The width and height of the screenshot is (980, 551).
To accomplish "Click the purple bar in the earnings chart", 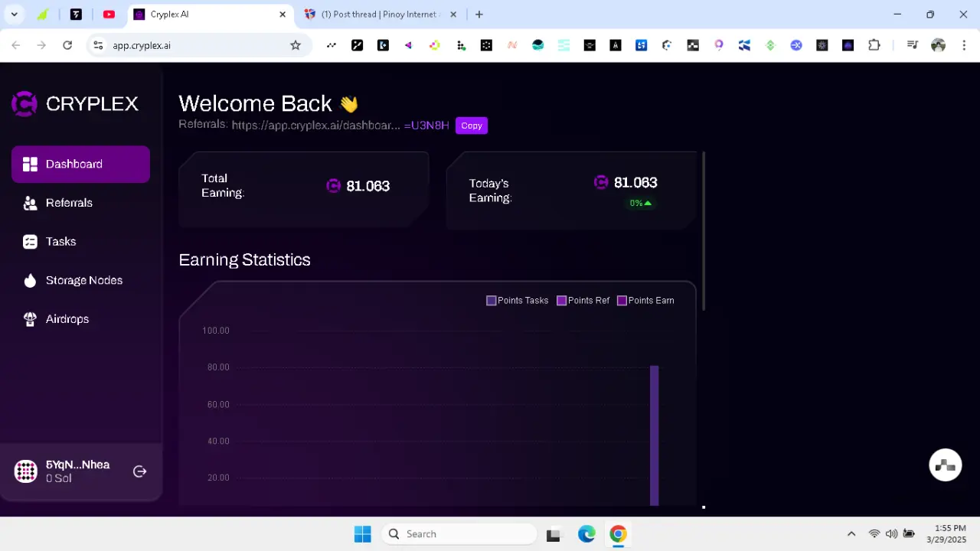I will click(x=655, y=435).
